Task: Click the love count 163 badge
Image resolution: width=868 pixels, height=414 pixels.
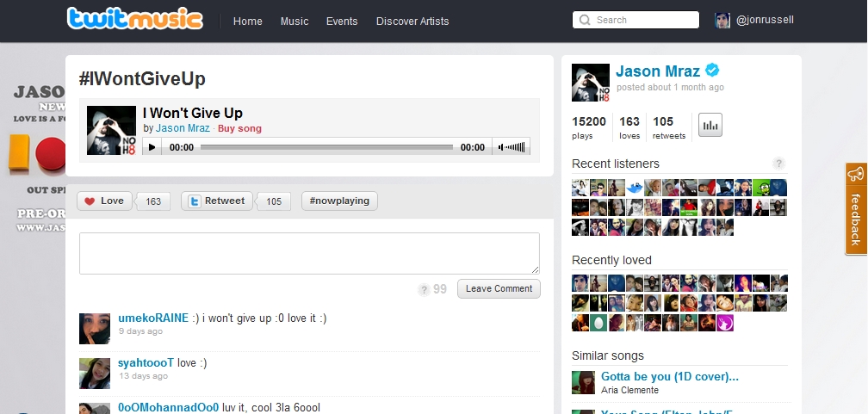Action: pyautogui.click(x=153, y=201)
